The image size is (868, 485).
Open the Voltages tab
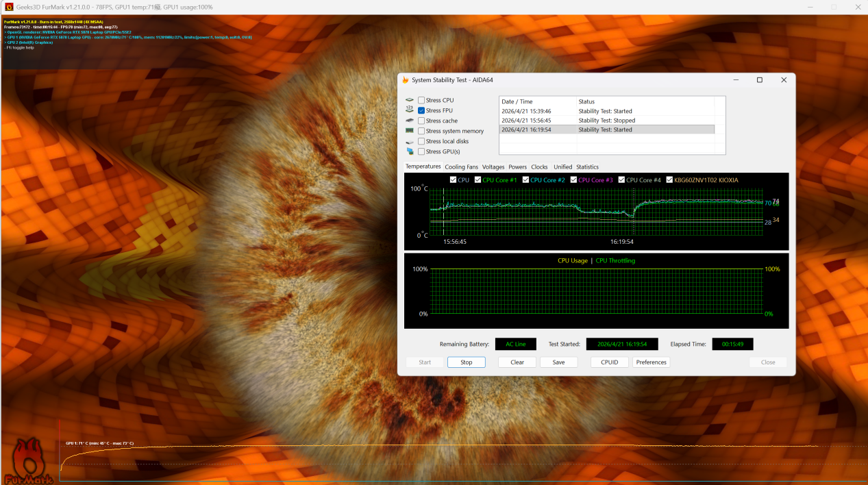click(493, 167)
